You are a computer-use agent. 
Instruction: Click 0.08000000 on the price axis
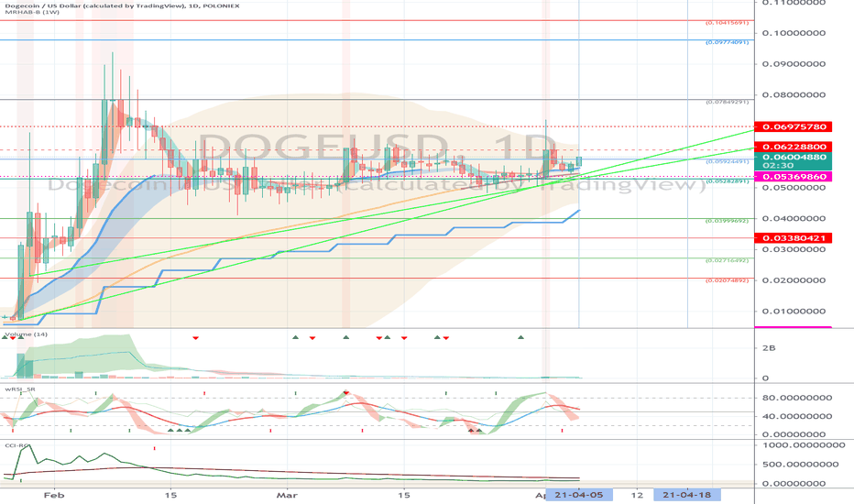click(x=794, y=94)
